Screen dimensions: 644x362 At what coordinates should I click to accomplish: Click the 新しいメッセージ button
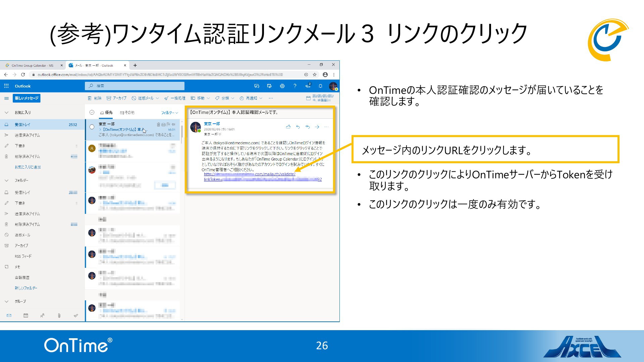coord(26,98)
